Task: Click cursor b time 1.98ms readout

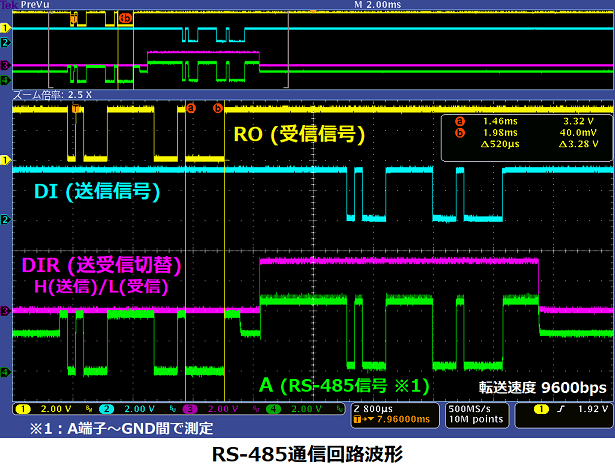Action: [500, 133]
